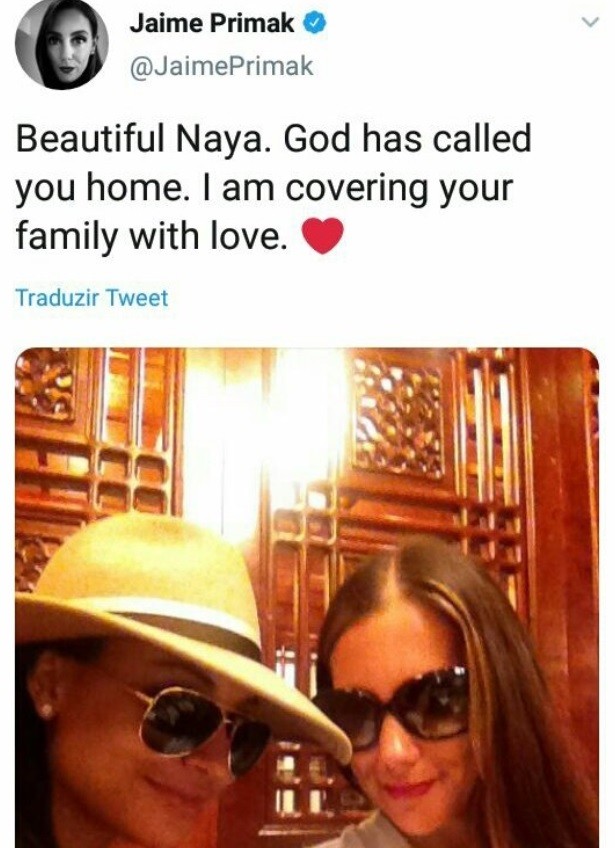Select the Jaime Primak display name
The image size is (615, 848).
coord(212,23)
